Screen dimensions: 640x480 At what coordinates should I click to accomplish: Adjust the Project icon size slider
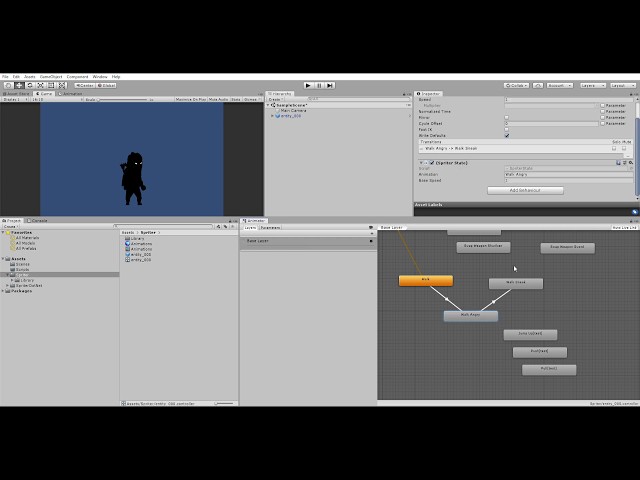point(225,403)
